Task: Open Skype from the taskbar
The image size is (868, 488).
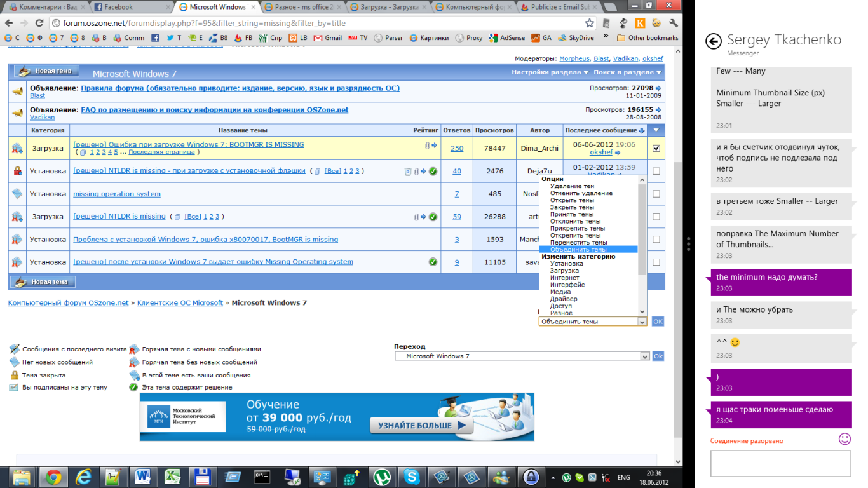Action: tap(412, 477)
